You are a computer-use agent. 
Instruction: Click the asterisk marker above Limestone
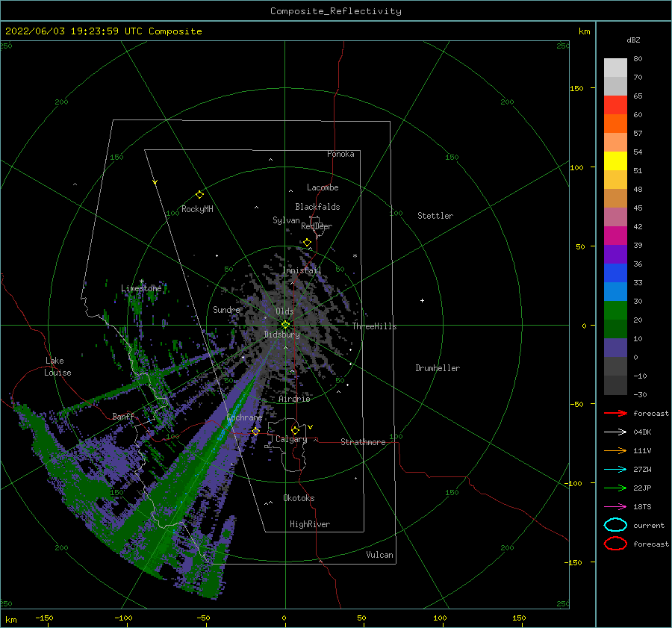[x=141, y=282]
